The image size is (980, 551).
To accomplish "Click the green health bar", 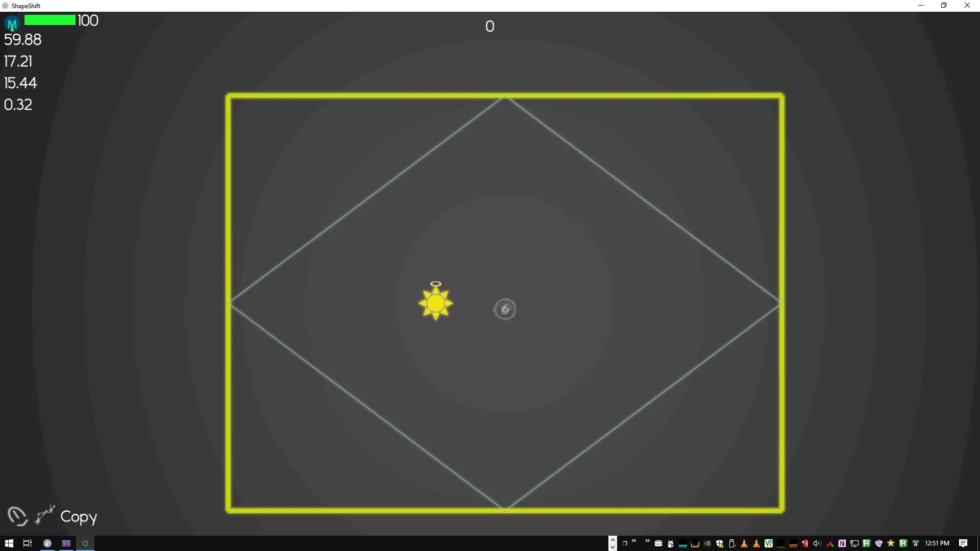I will [50, 20].
